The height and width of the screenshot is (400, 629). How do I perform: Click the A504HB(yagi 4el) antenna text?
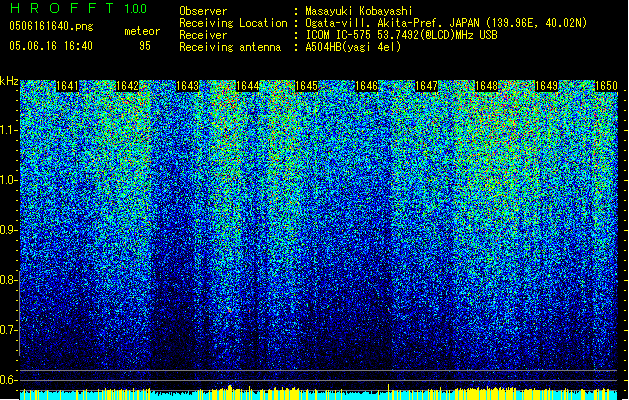coord(353,47)
